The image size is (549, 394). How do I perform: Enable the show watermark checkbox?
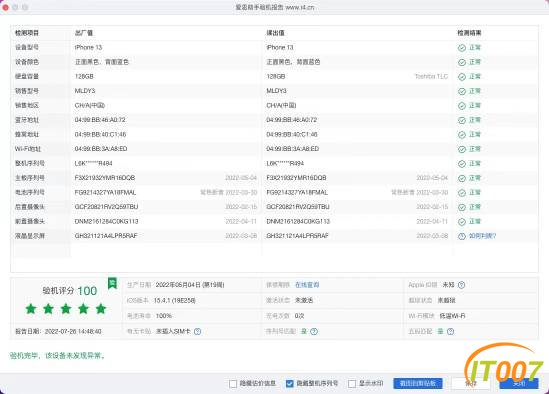(x=352, y=383)
